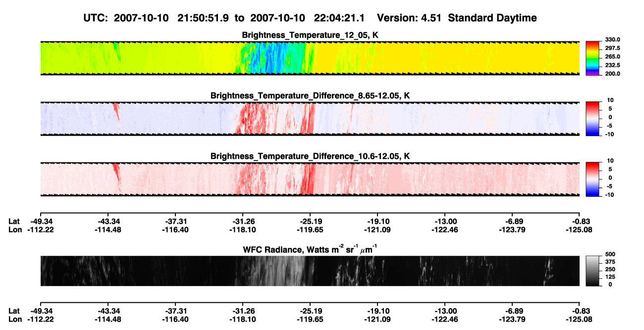Image resolution: width=644 pixels, height=330 pixels.
Task: Click latitude -49.34 on the axis under the 10.6-12.05 panel
Action: click(41, 221)
